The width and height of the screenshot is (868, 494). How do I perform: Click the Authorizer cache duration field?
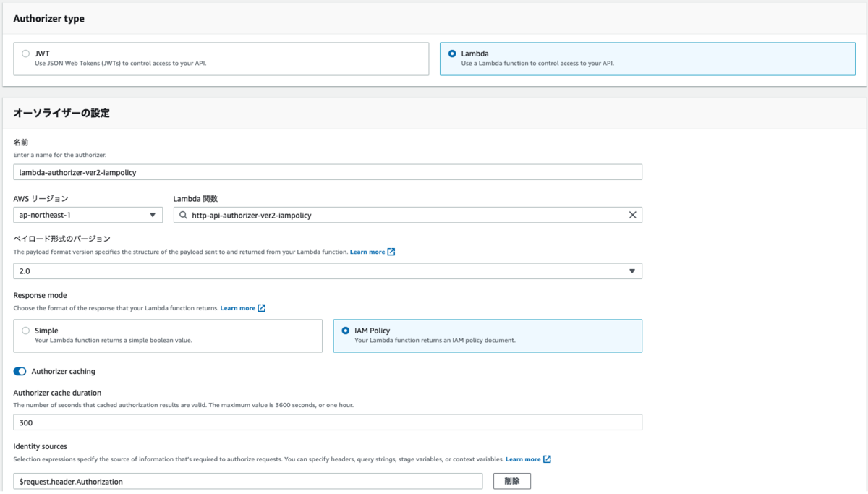pos(328,422)
